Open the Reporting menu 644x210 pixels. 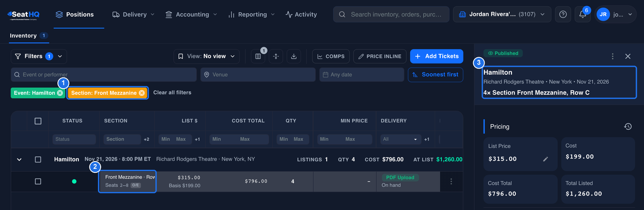(x=252, y=14)
